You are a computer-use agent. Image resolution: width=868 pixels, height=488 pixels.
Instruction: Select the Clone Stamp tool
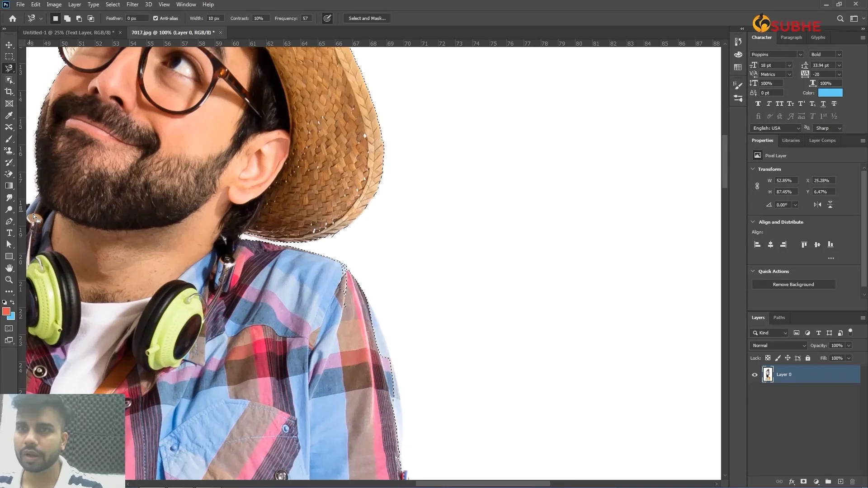click(9, 150)
